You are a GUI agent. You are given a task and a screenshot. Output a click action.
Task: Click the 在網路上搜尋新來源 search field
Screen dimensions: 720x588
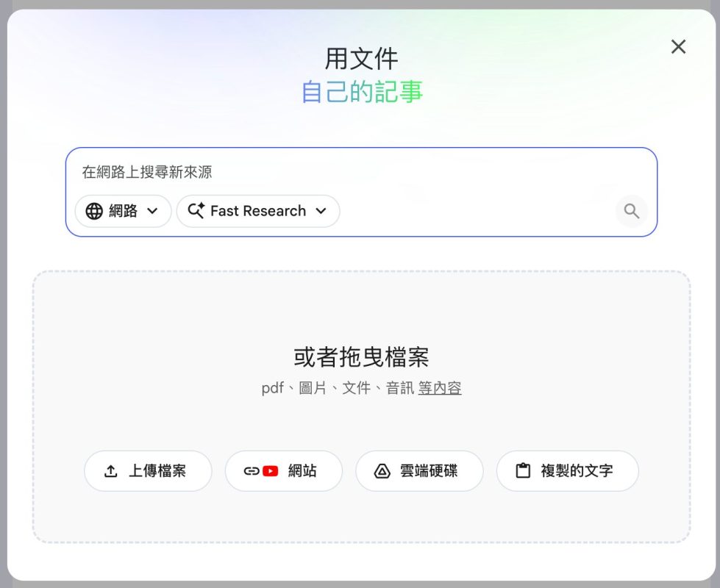click(361, 172)
